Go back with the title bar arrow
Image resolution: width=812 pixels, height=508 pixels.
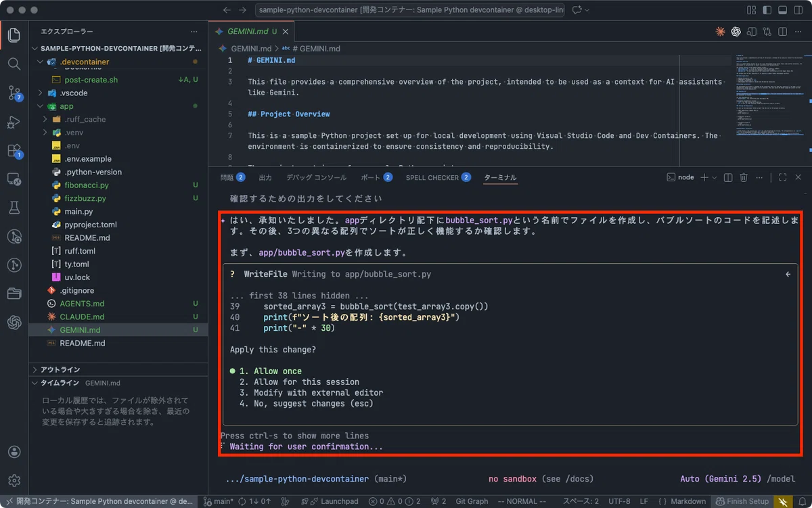(227, 10)
